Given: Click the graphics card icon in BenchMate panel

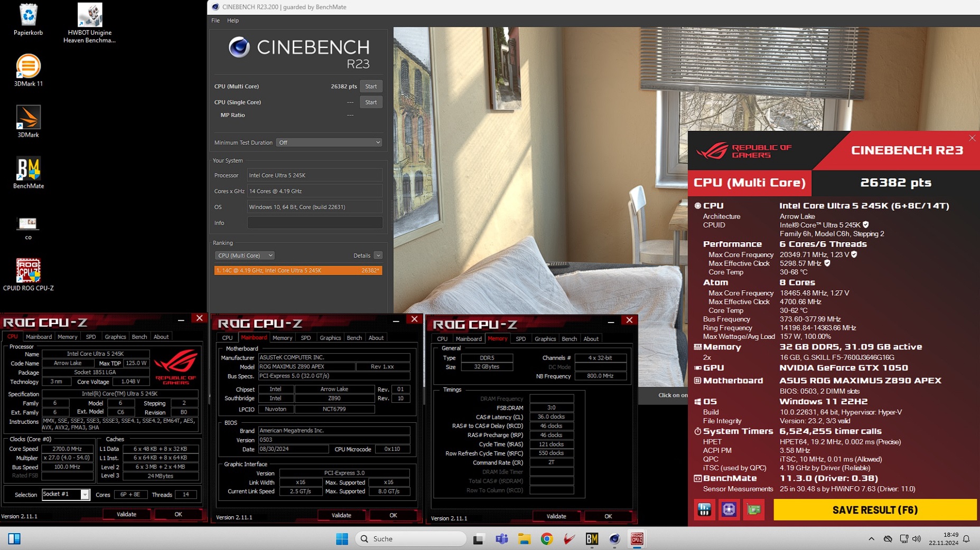Looking at the screenshot, I should (754, 510).
